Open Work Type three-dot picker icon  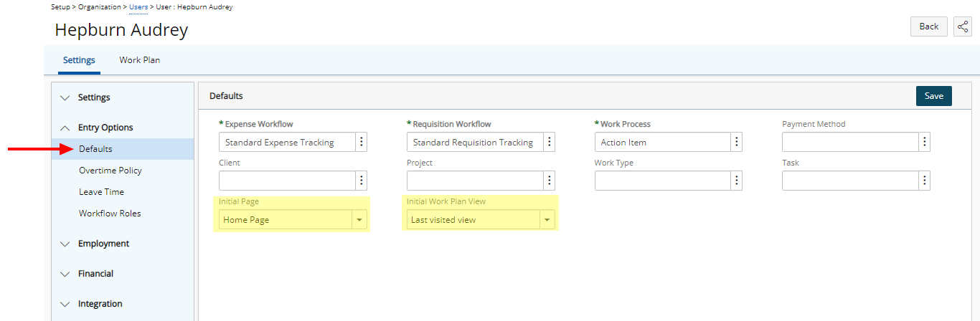tap(737, 181)
